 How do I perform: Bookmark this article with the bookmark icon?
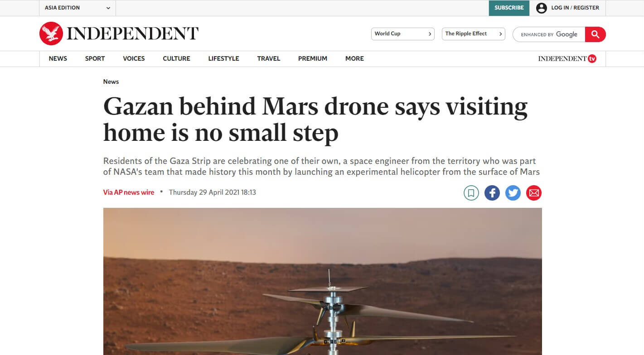[x=471, y=193]
